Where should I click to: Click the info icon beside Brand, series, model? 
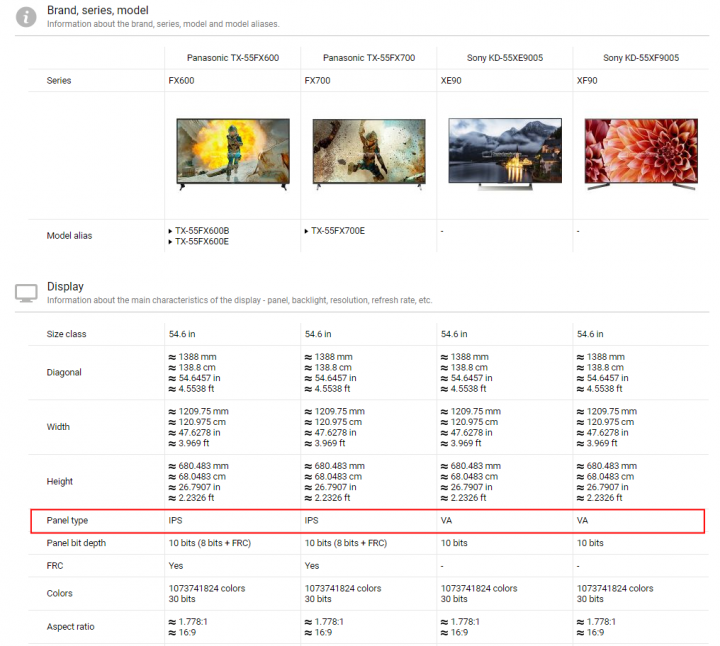click(26, 17)
